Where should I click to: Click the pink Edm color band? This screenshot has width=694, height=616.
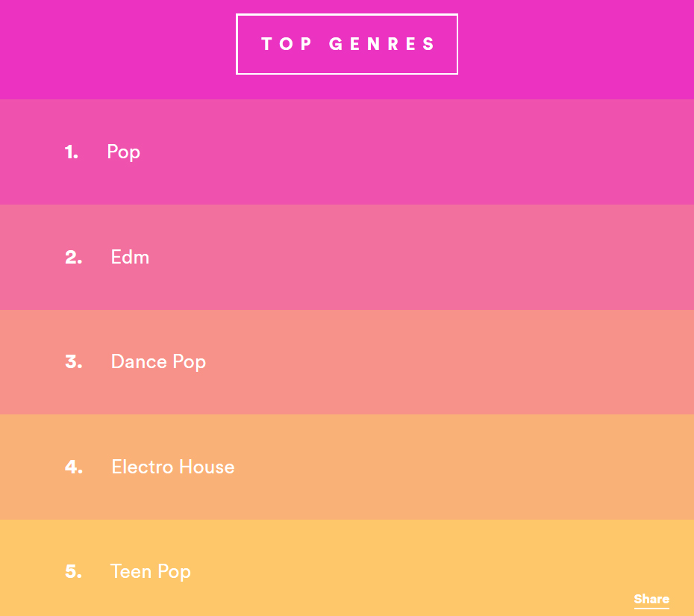tap(347, 257)
